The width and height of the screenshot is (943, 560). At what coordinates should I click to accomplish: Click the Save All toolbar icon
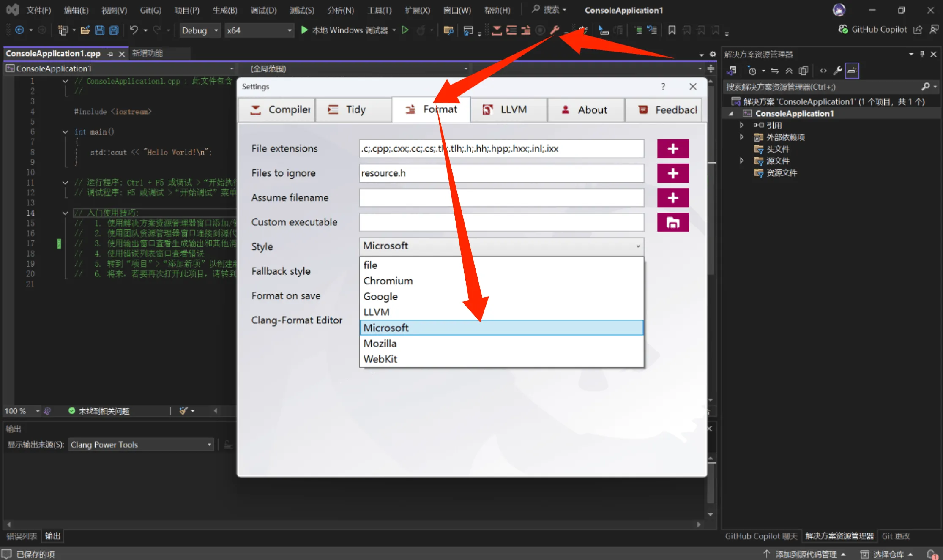[x=114, y=30]
